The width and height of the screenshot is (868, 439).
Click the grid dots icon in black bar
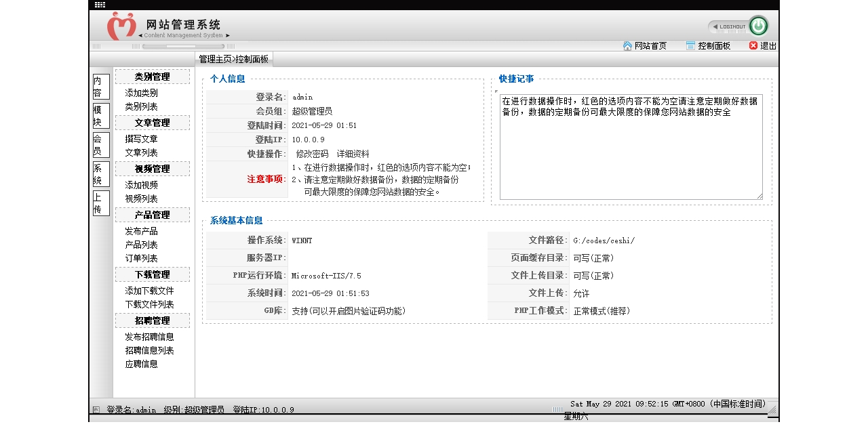100,5
